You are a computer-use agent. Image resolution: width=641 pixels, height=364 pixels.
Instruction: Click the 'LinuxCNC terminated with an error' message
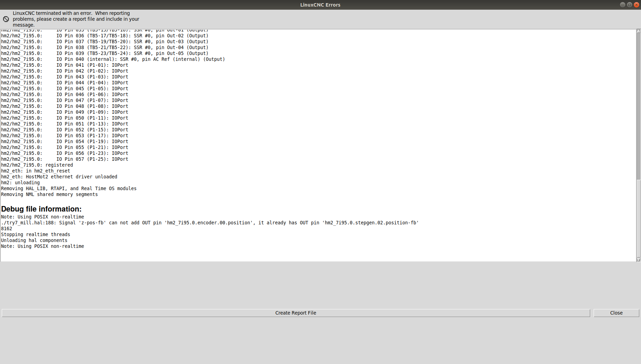pyautogui.click(x=76, y=19)
